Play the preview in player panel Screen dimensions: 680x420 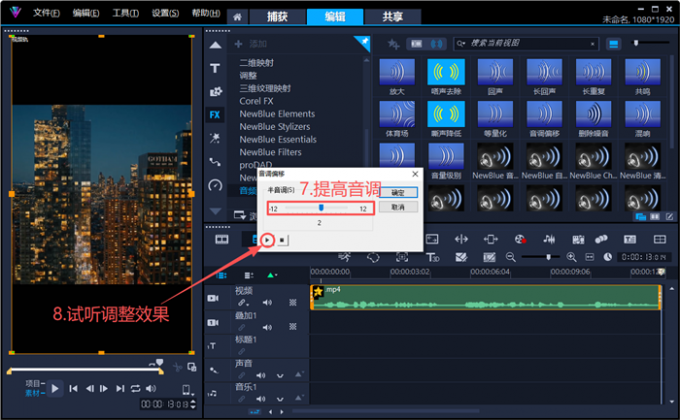[55, 389]
